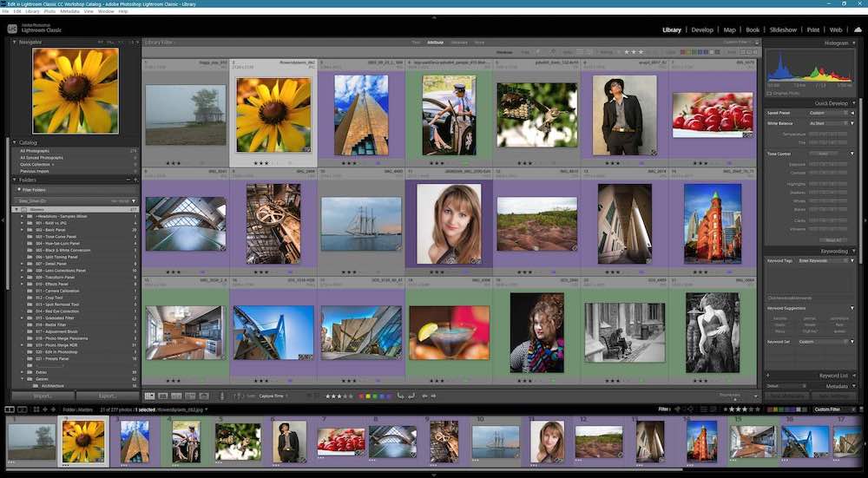Toggle filmstrip flag filter icon
The image size is (868, 478).
tap(677, 409)
